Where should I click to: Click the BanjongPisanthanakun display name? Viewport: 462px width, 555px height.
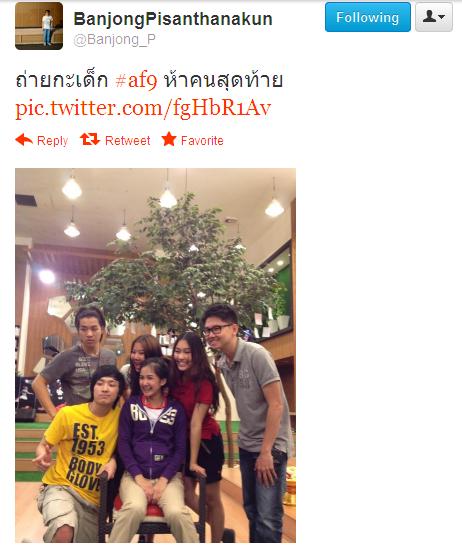pyautogui.click(x=173, y=19)
